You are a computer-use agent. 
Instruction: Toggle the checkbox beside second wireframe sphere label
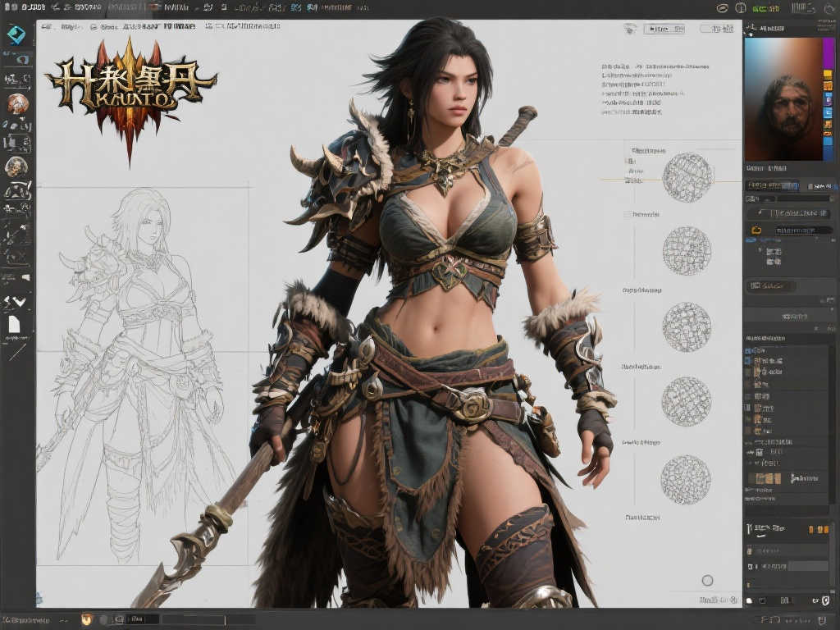628,214
